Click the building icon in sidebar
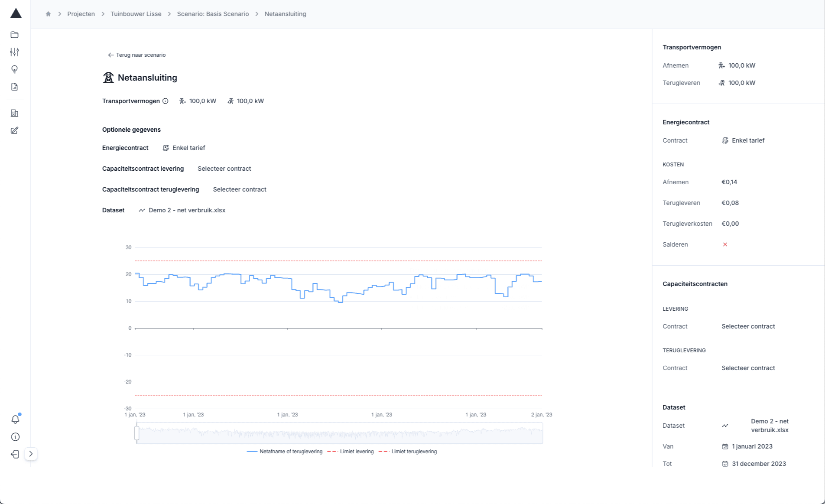 [x=15, y=113]
